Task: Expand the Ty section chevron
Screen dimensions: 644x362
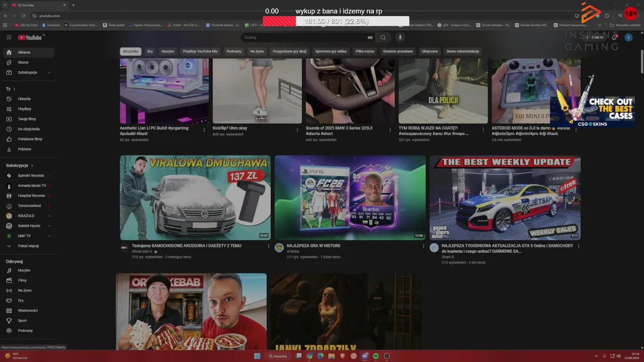Action: [x=14, y=89]
